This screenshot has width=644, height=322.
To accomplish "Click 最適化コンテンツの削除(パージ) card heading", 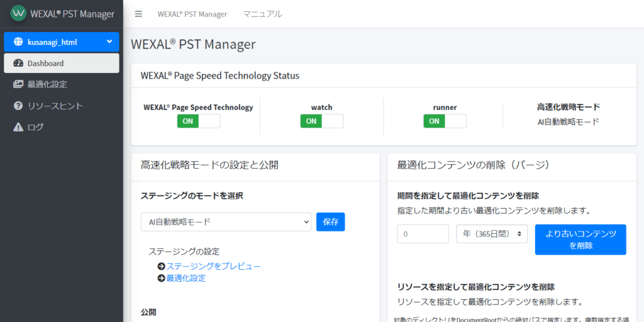I will coord(473,165).
